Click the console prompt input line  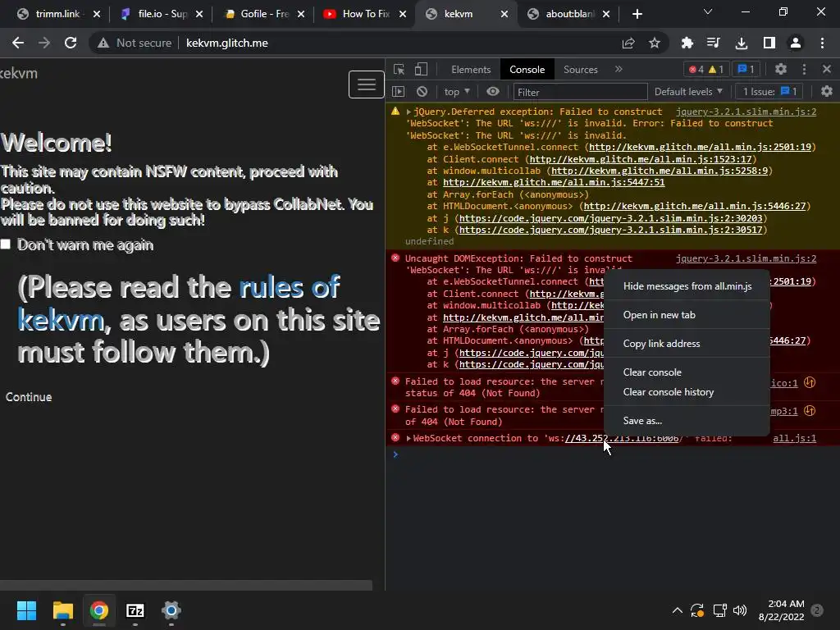click(612, 454)
